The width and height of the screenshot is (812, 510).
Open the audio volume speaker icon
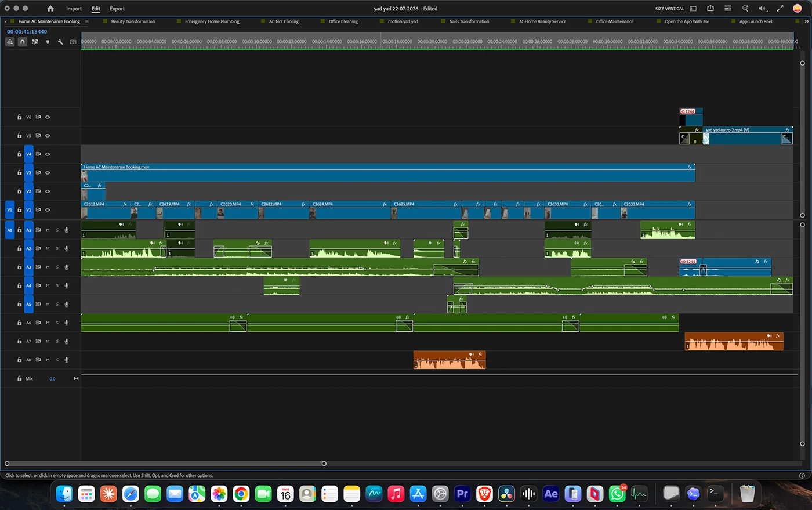[763, 9]
